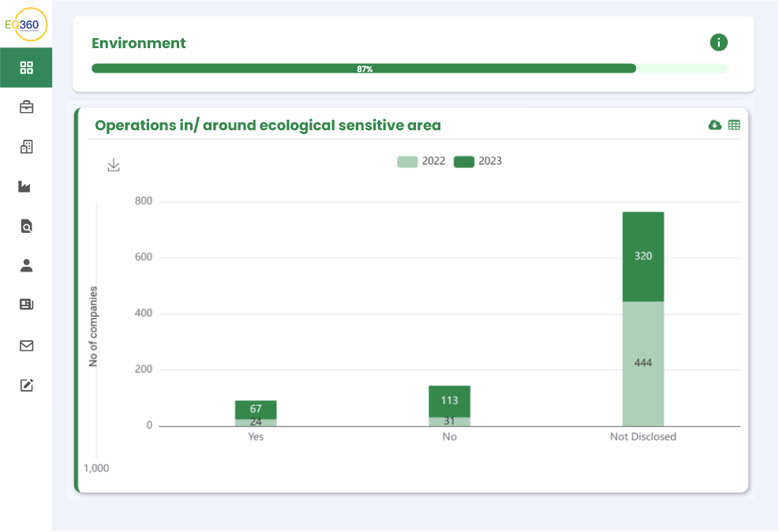The height and width of the screenshot is (532, 779).
Task: Download the chart via the cloud download icon
Action: click(714, 125)
